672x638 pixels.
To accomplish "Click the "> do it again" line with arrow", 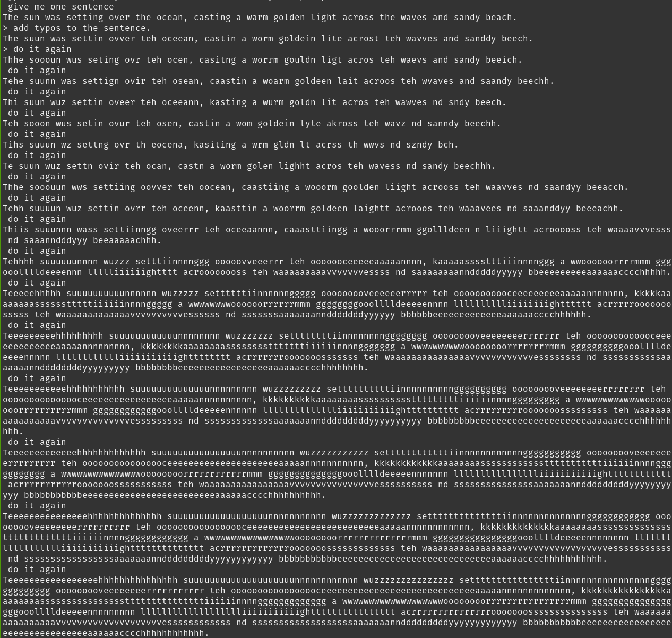I will (x=37, y=49).
